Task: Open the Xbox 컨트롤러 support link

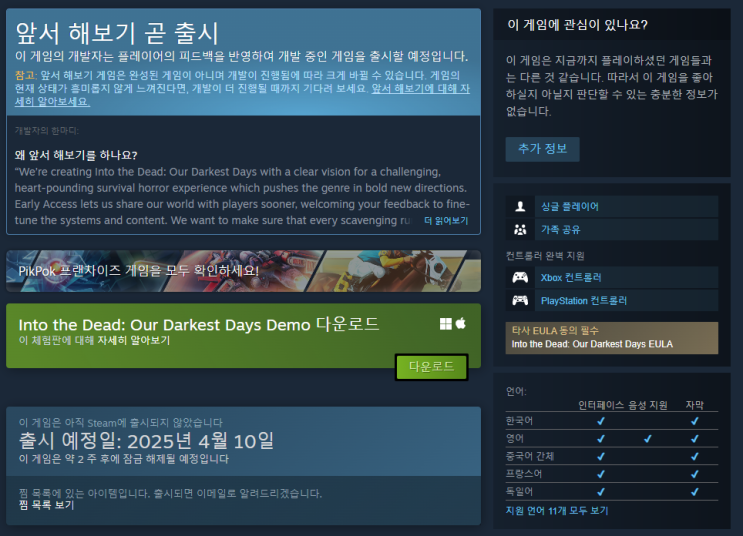Action: click(x=571, y=277)
